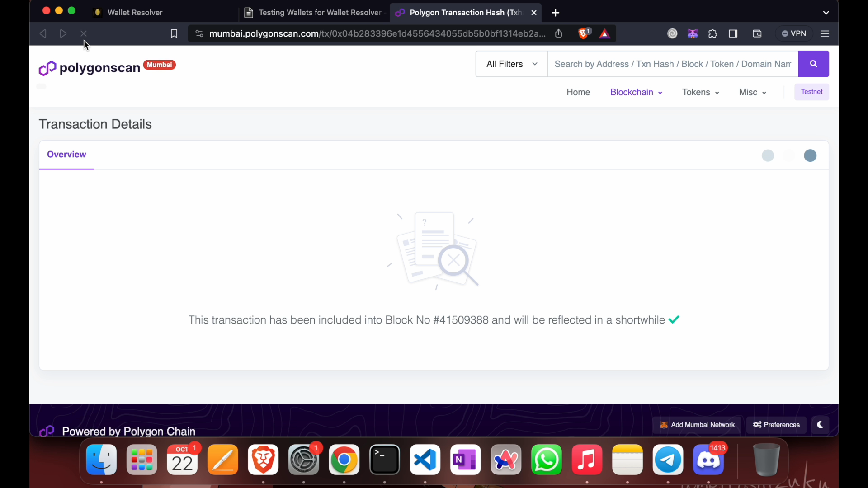The height and width of the screenshot is (488, 868).
Task: Open Terminal from the dock
Action: click(x=385, y=460)
